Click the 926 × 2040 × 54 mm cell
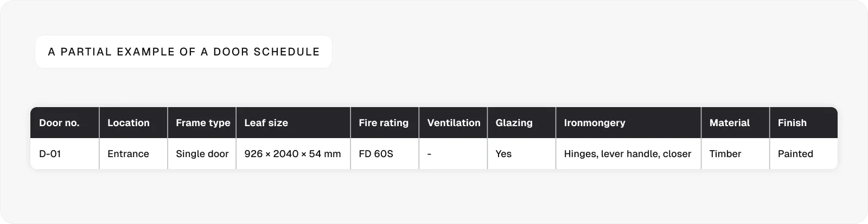Image resolution: width=868 pixels, height=224 pixels. click(x=293, y=154)
